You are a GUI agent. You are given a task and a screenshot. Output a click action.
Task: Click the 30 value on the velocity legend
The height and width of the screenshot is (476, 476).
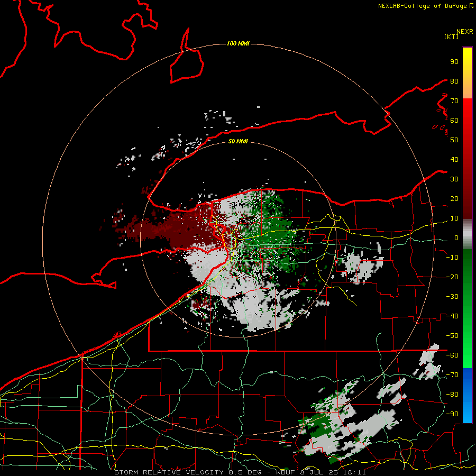click(454, 179)
